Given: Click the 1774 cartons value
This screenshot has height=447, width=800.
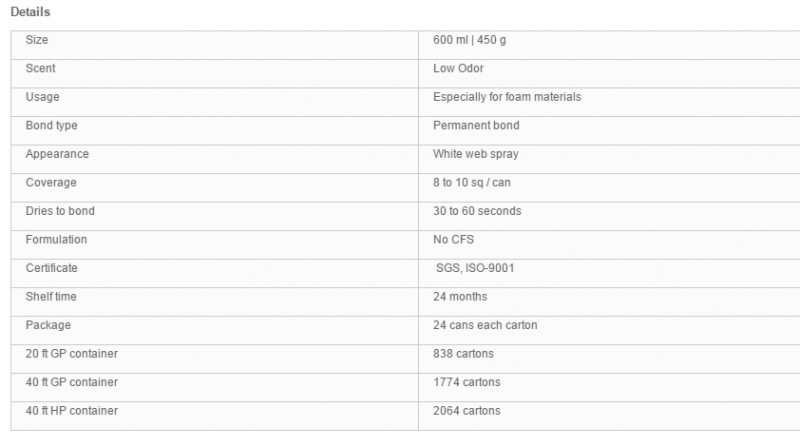Looking at the screenshot, I should coord(467,383).
